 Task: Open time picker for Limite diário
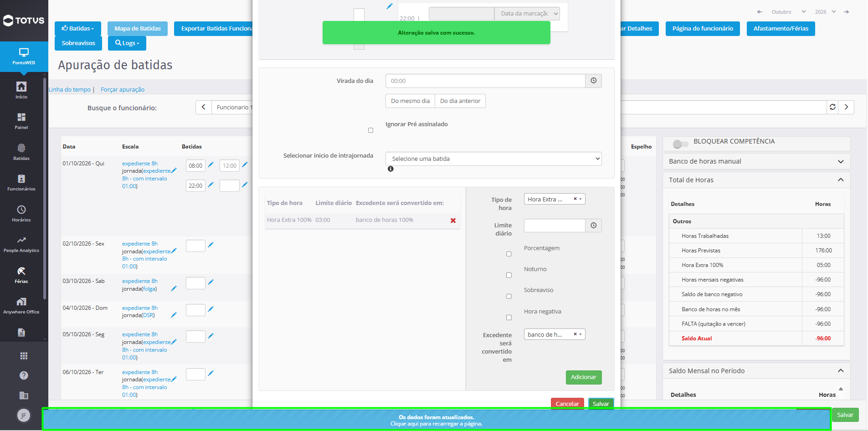pyautogui.click(x=593, y=226)
